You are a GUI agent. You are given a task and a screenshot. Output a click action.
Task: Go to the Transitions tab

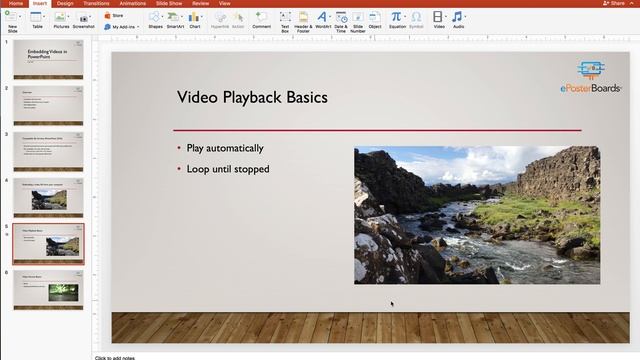tap(96, 3)
